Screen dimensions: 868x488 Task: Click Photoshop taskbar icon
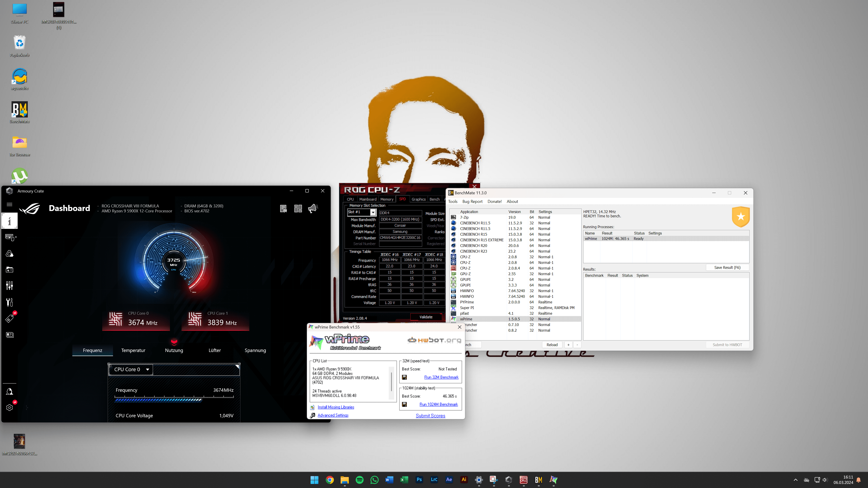tap(419, 480)
